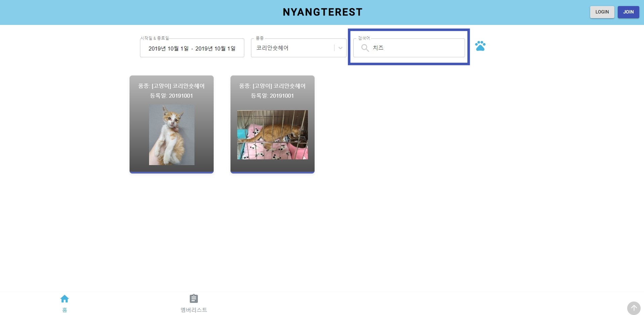Click the 시작일 & 종료일 field label

click(155, 38)
